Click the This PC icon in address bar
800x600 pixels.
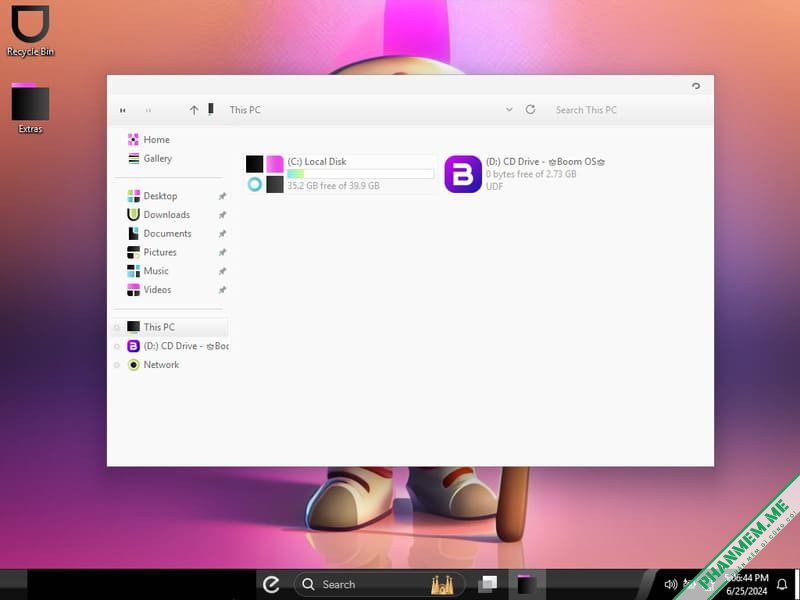tap(211, 109)
